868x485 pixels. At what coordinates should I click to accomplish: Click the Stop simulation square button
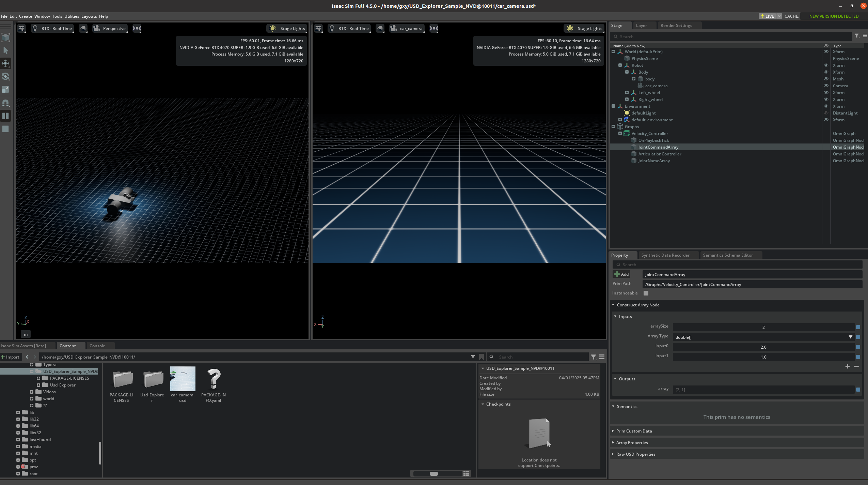pyautogui.click(x=5, y=129)
